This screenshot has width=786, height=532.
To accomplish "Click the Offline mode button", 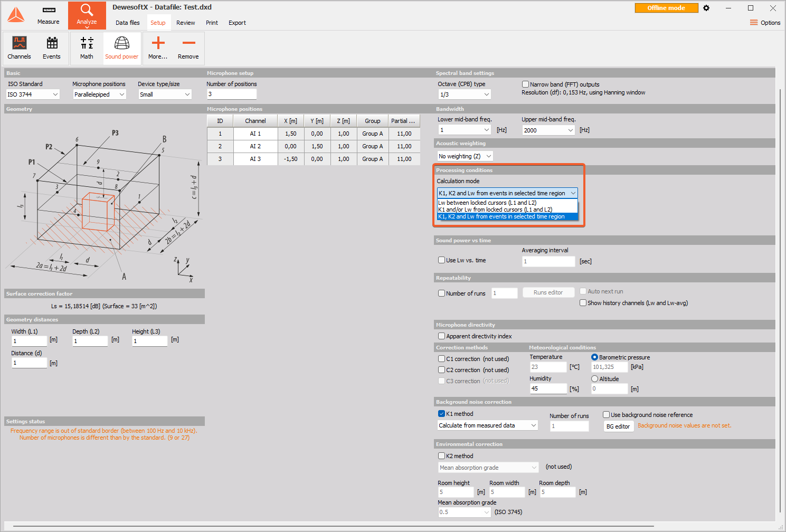I will pos(666,8).
